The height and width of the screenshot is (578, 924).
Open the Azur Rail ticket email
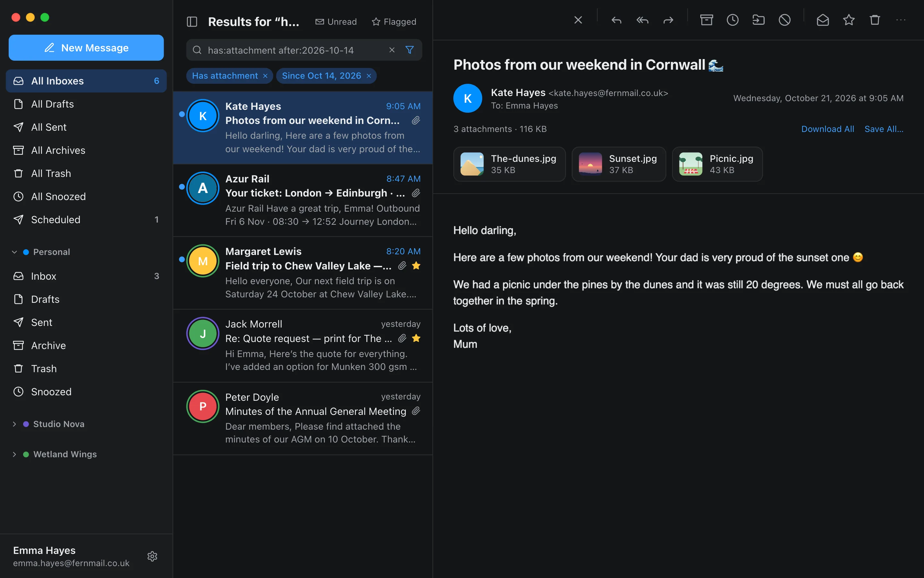(303, 200)
